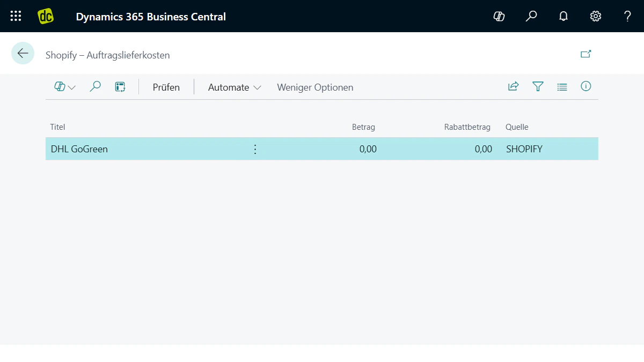Open the app launcher waffle menu
The height and width of the screenshot is (362, 644).
point(16,16)
